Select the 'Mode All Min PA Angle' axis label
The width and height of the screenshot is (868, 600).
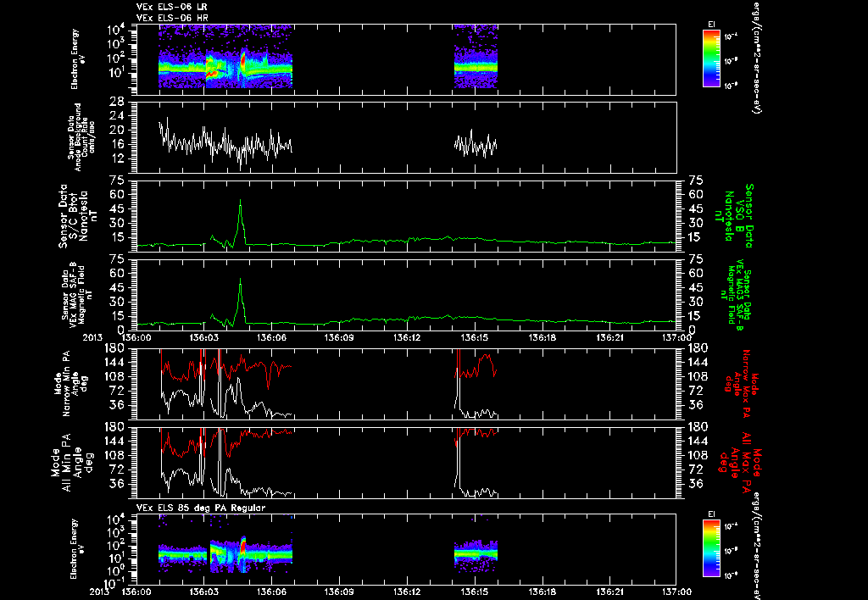72,462
